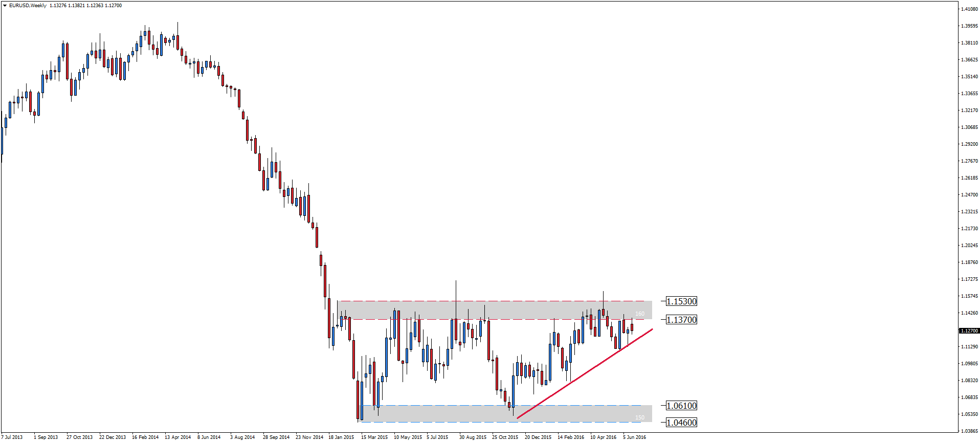Viewport: 980px width, 443px height.
Task: Click the 18 Jan 2015 date label
Action: 341,437
